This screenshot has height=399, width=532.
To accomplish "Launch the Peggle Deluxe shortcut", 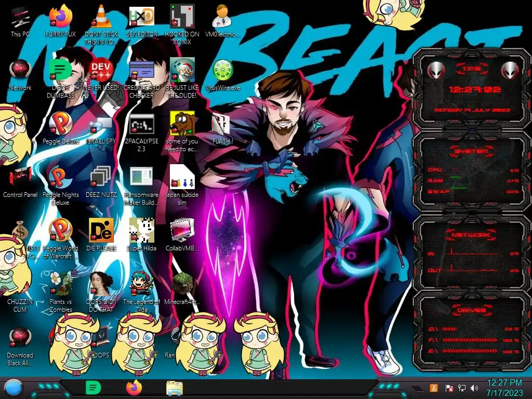I will 60,128.
